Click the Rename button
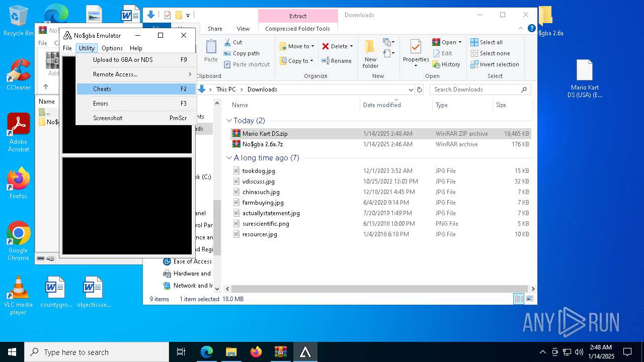Screen dimensions: 644x362 [337, 61]
